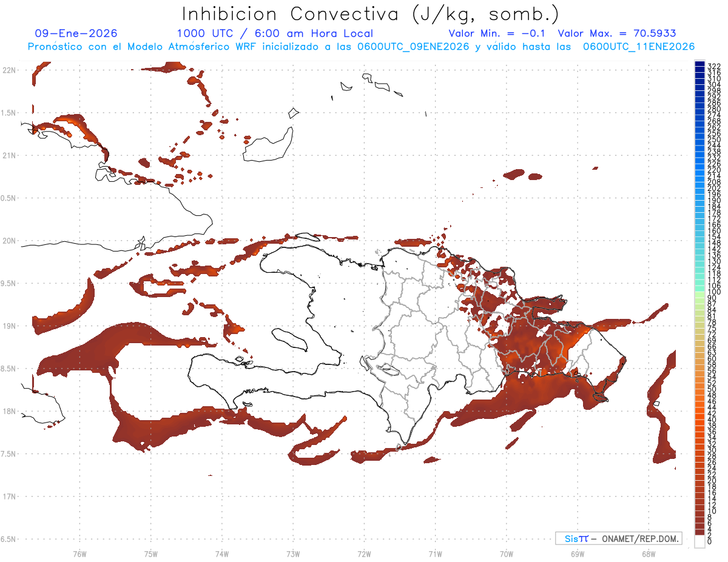Screen dimensions: 728x562
Task: Click "0600UTC_11ENE2026" valid-until time
Action: click(x=639, y=47)
